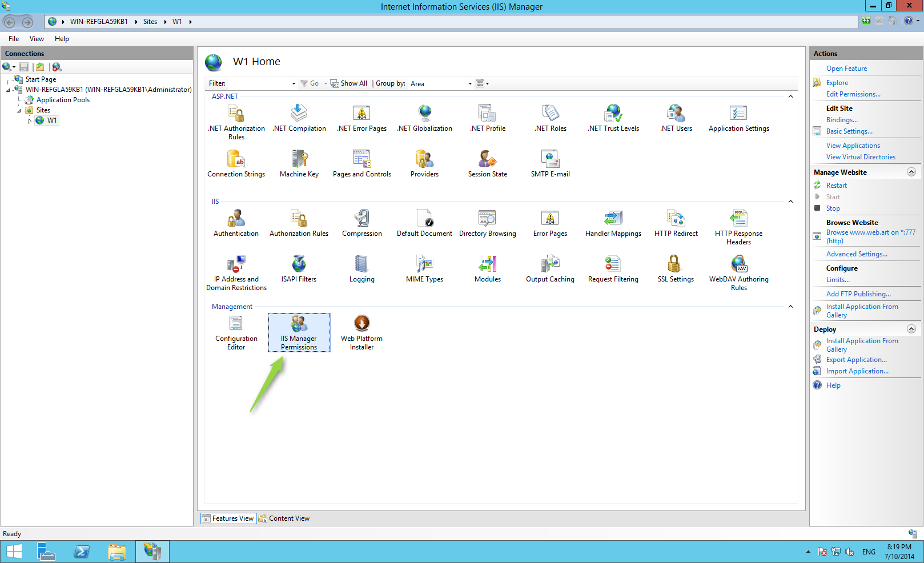The height and width of the screenshot is (563, 924).
Task: Collapse Deploy section in Actions
Action: coord(911,329)
